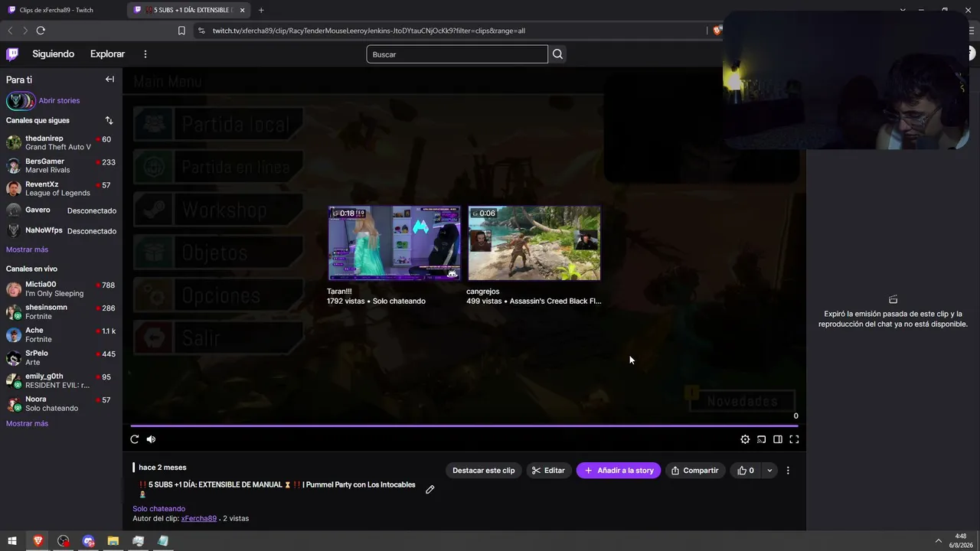This screenshot has height=551, width=980.
Task: Like the clip with the thumbs-up button
Action: 746,471
